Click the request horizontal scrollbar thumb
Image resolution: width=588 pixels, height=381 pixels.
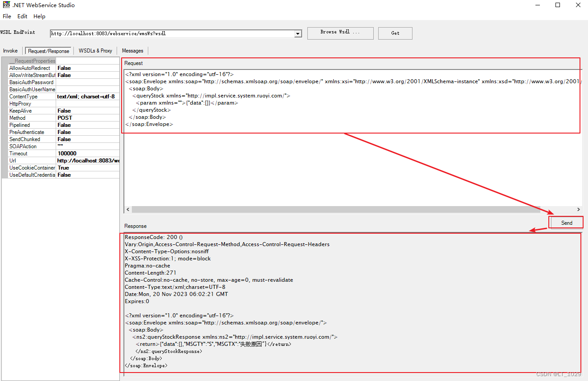336,209
